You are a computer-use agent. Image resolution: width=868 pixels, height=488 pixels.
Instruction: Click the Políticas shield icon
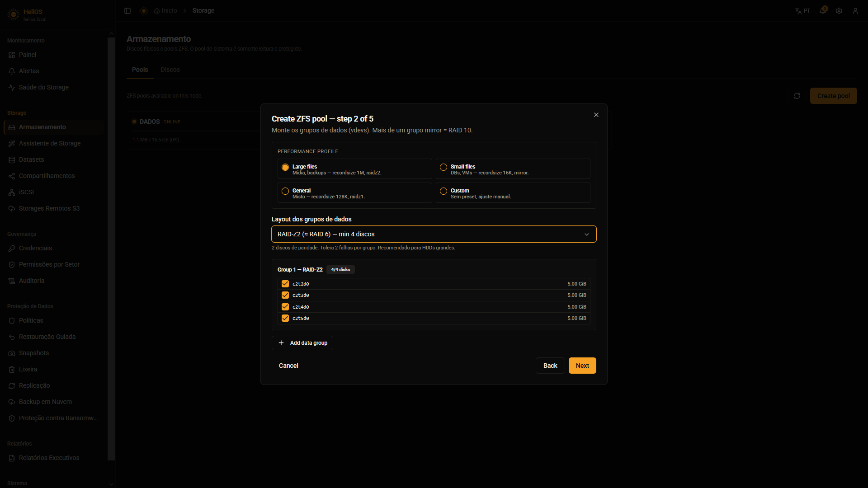[12, 321]
